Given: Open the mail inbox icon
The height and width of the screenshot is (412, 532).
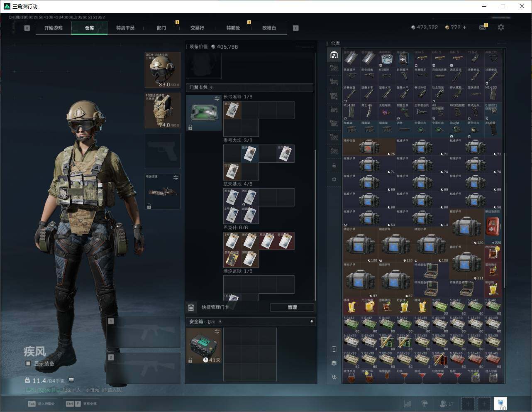Looking at the screenshot, I should click(483, 27).
